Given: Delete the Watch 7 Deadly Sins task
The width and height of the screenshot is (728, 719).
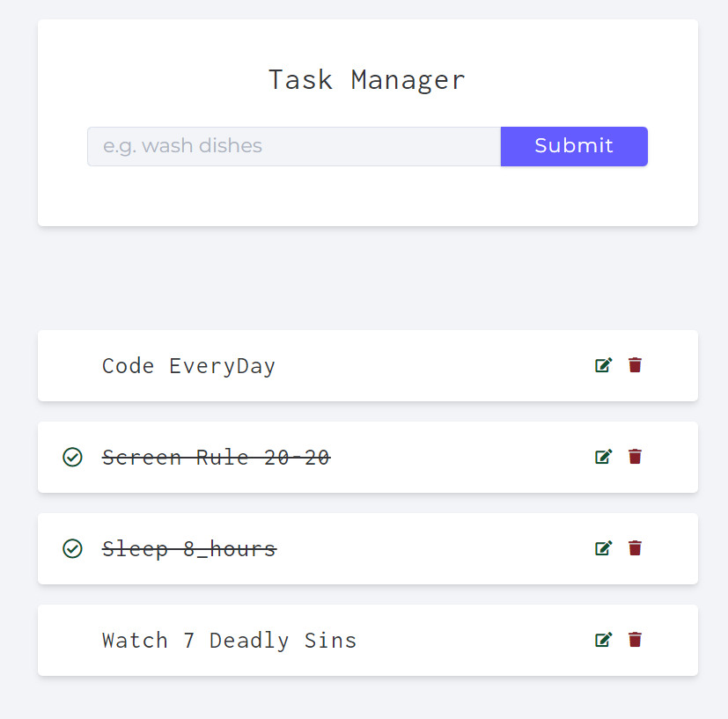Looking at the screenshot, I should pyautogui.click(x=635, y=640).
